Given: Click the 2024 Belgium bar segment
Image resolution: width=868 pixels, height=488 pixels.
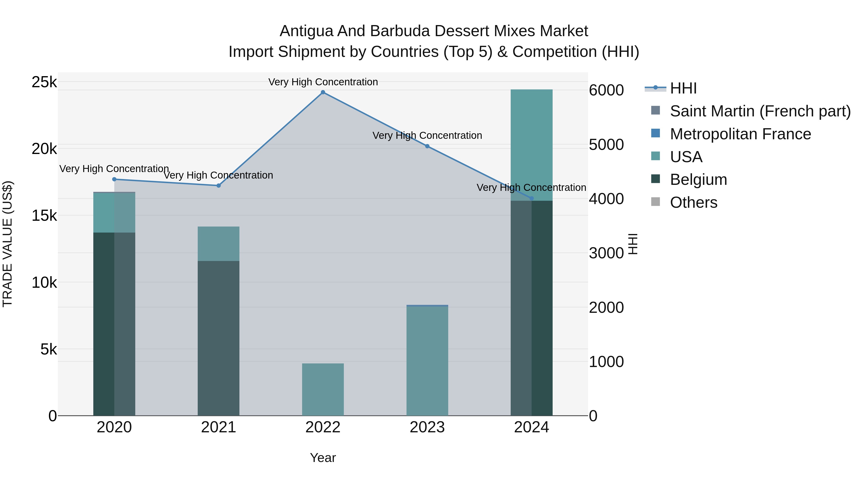Looking at the screenshot, I should coord(532,308).
